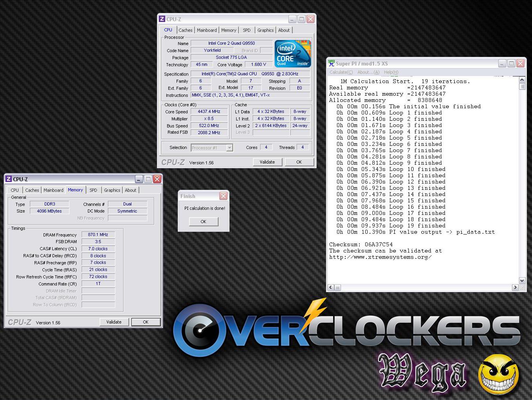The height and width of the screenshot is (400, 532).
Task: Click the CAS# Latency value 7.0 clocks
Action: point(98,249)
